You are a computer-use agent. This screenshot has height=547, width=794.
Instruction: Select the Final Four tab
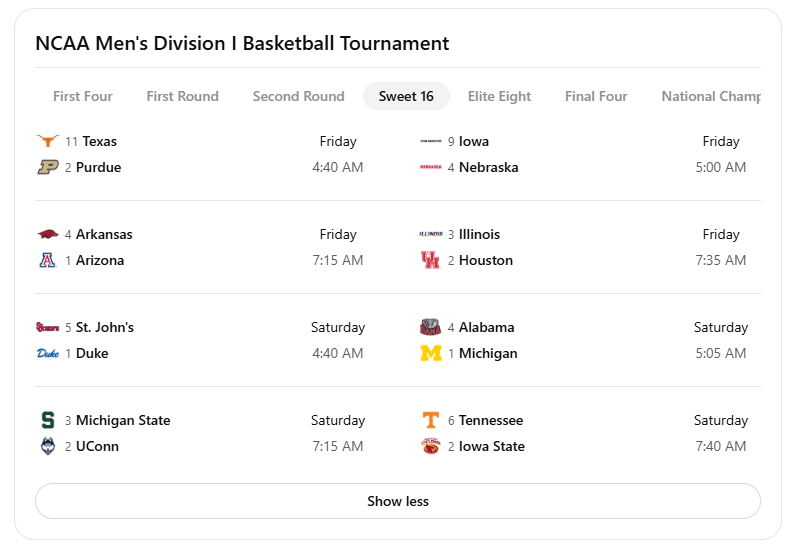(596, 96)
